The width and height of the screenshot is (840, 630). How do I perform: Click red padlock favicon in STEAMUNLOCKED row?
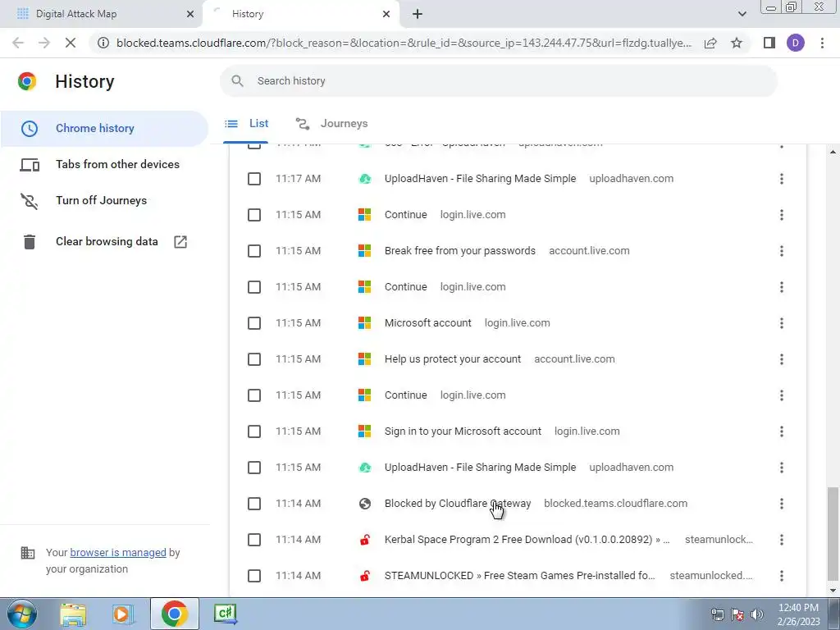pyautogui.click(x=365, y=576)
